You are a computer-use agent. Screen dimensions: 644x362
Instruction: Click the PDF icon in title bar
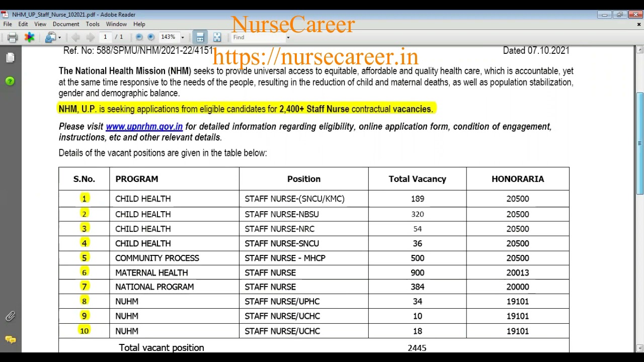point(5,15)
